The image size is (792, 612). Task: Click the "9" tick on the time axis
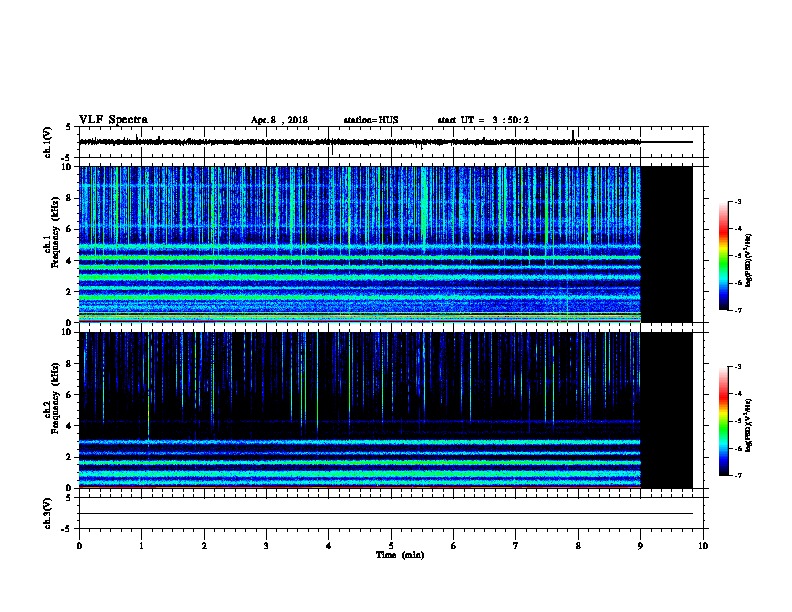click(640, 546)
